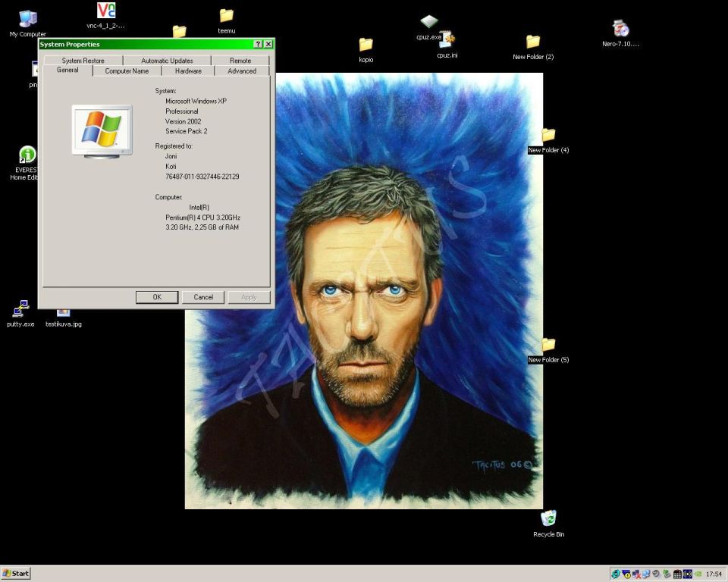Open the Recycle Bin icon

548,519
